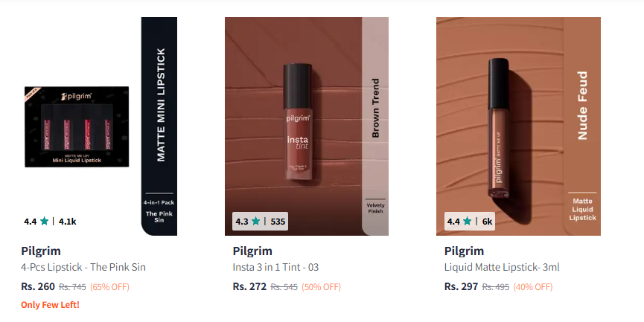Click the Pilgrim brand name above Insta Tint

click(x=252, y=251)
